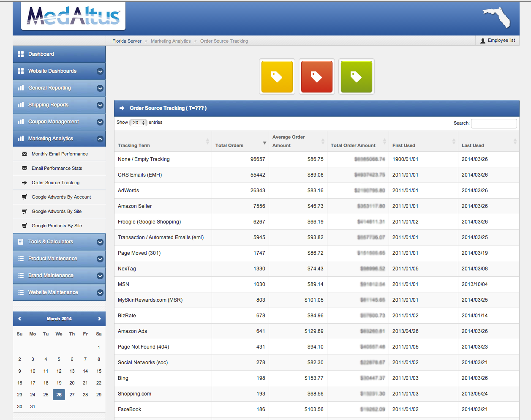Select March 26 in the calendar
This screenshot has width=531, height=420.
(59, 395)
